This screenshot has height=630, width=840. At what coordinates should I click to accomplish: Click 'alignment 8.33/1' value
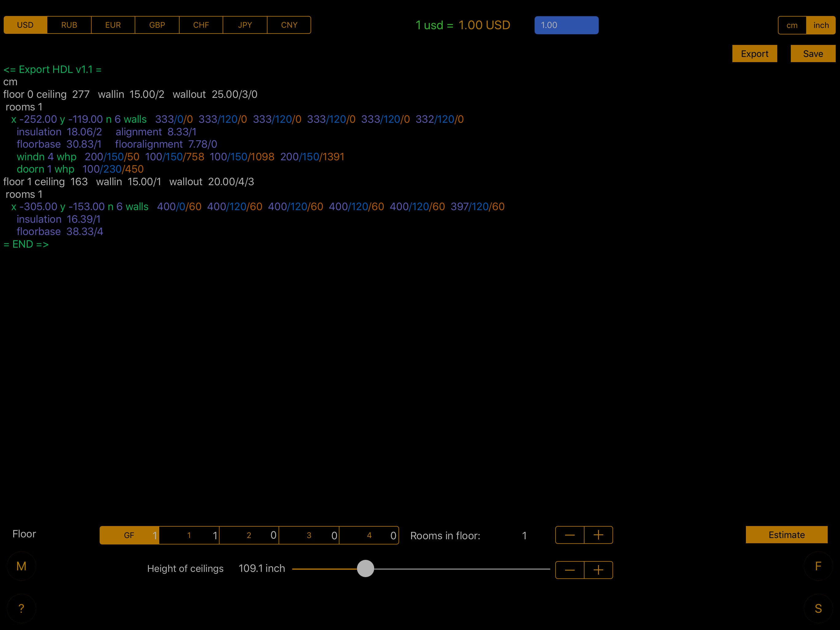[x=156, y=132]
